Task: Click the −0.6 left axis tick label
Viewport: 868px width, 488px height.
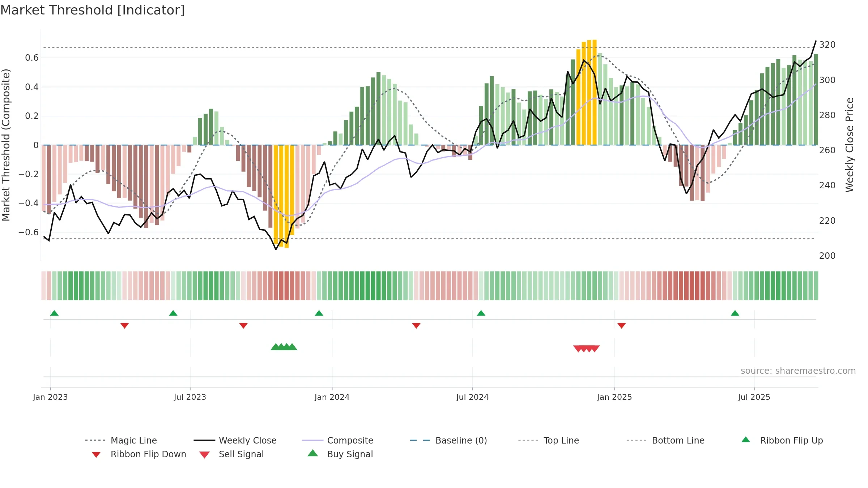Action: (29, 232)
